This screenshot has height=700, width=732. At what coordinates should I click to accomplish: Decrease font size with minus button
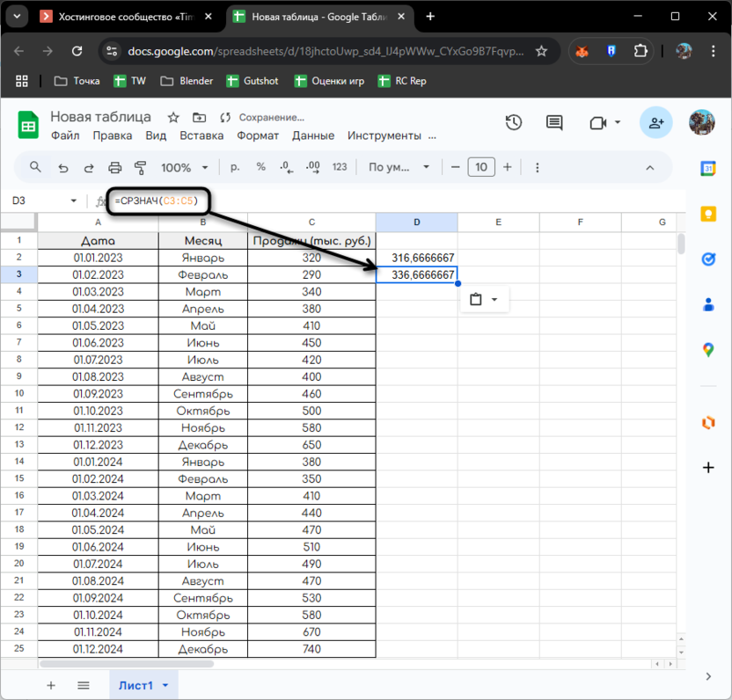(x=455, y=167)
